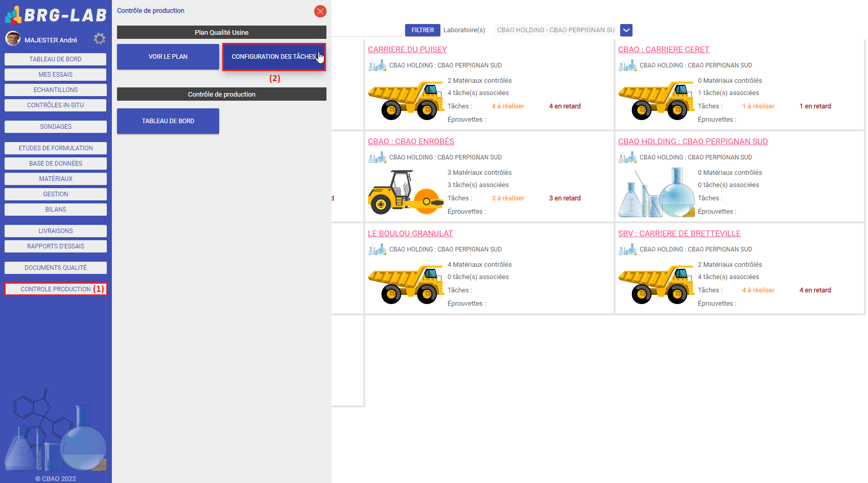Click small lab icon under CBAO : CARRIERE CERET
This screenshot has height=483, width=868.
tap(627, 65)
